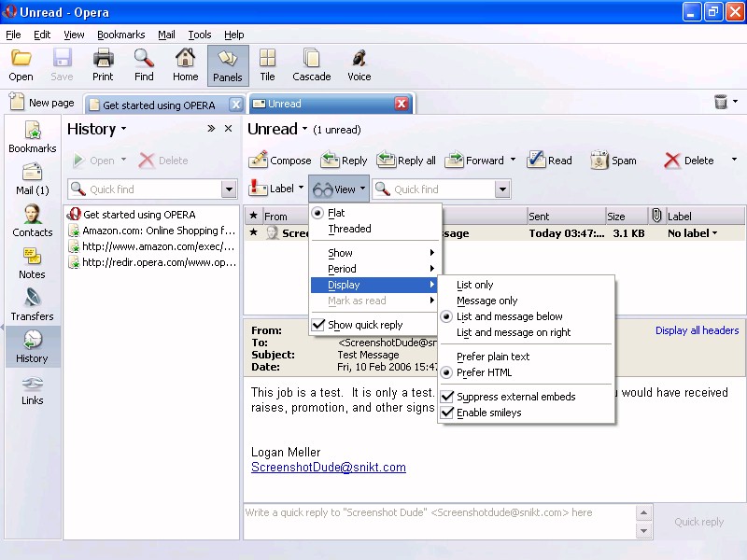Open the ScreenshotDude@snikt.com email link
Screen dimensions: 747x560
tap(329, 468)
